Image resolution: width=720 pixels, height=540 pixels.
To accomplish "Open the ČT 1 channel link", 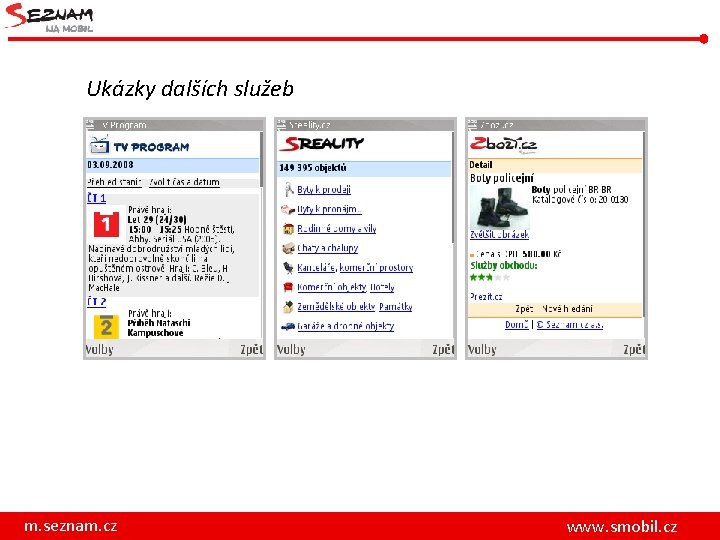I will coord(96,198).
